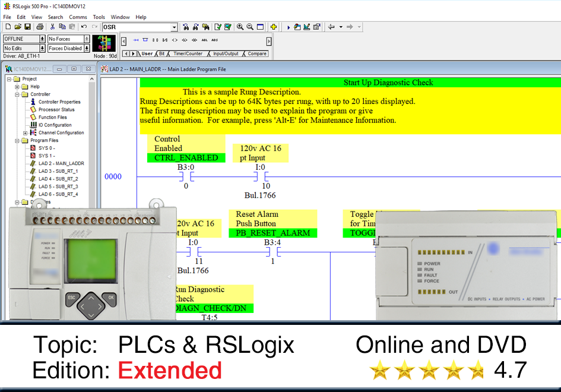The height and width of the screenshot is (392, 561).
Task: Insert the new rung instruction icon
Action: point(136,40)
